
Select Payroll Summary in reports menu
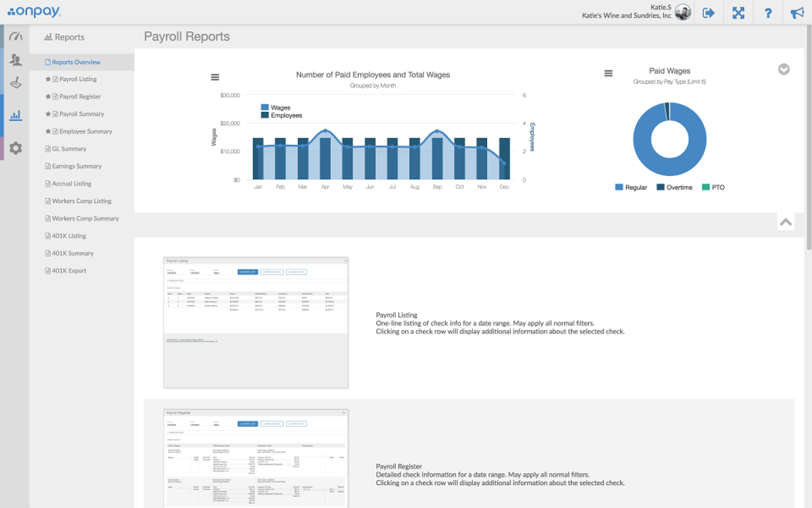click(81, 114)
